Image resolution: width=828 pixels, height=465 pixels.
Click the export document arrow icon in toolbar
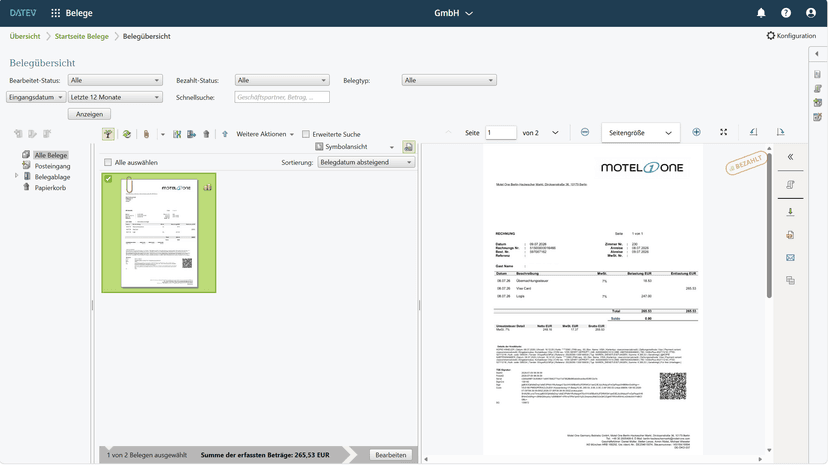coord(192,134)
